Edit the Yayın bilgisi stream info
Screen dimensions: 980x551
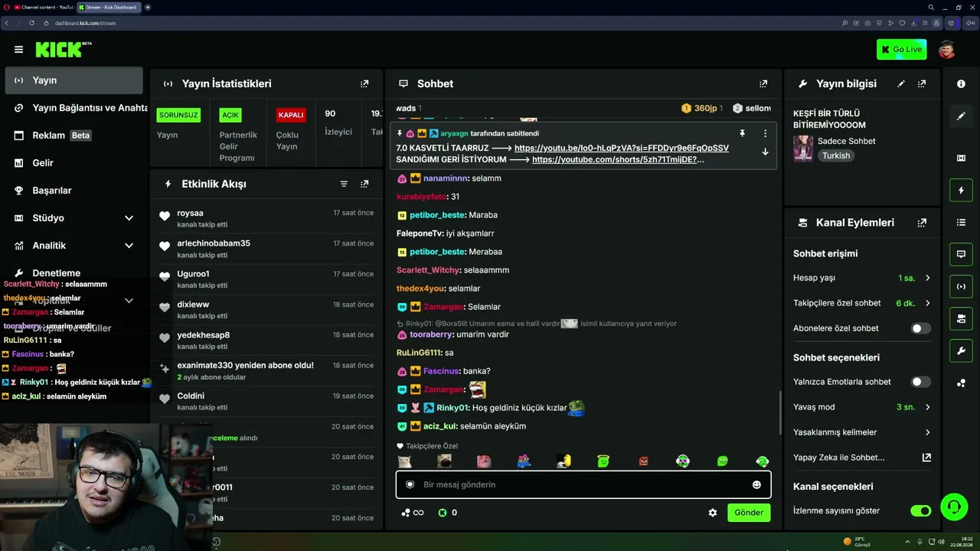[x=901, y=83]
